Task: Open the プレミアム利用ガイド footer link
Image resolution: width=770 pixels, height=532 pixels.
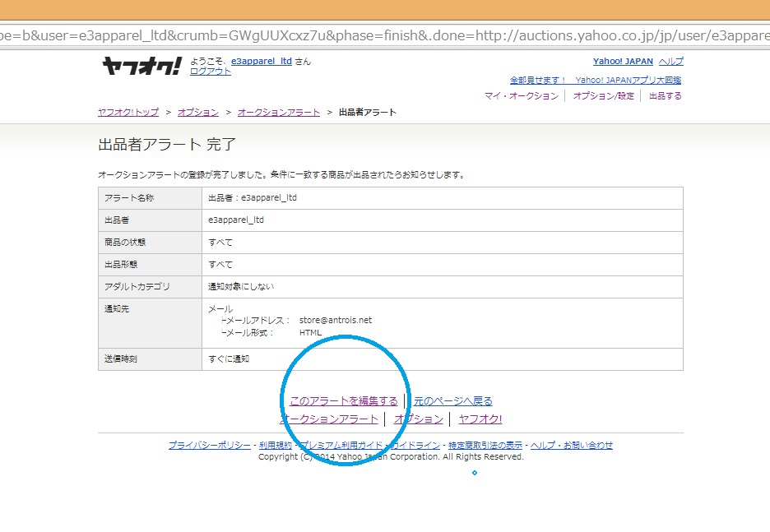Action: coord(341,445)
